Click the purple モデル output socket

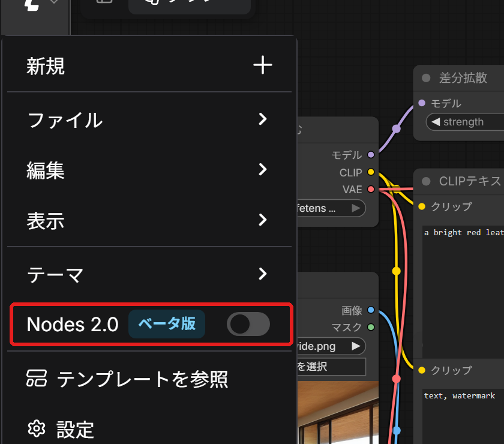(371, 155)
